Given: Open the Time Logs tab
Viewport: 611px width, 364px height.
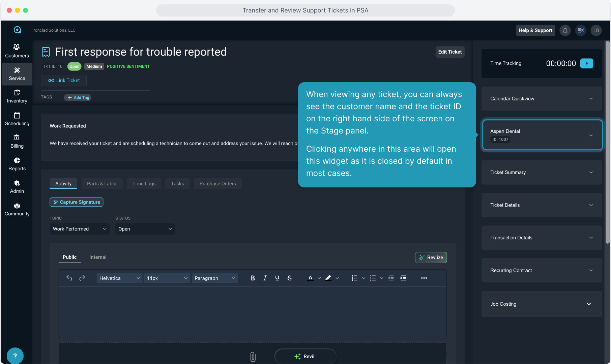Looking at the screenshot, I should click(144, 184).
